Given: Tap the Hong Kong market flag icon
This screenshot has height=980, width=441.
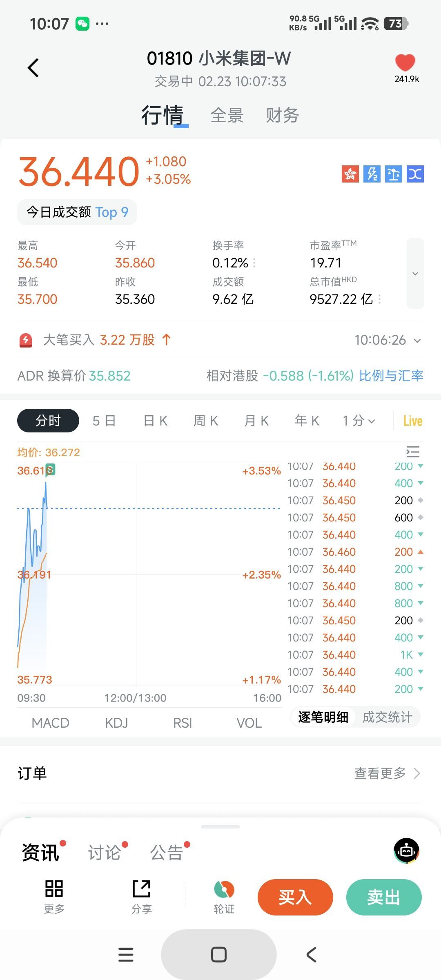Looking at the screenshot, I should pyautogui.click(x=350, y=174).
